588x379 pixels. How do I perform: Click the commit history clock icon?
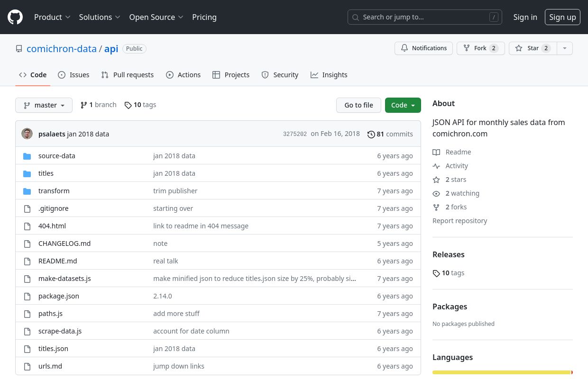click(371, 135)
